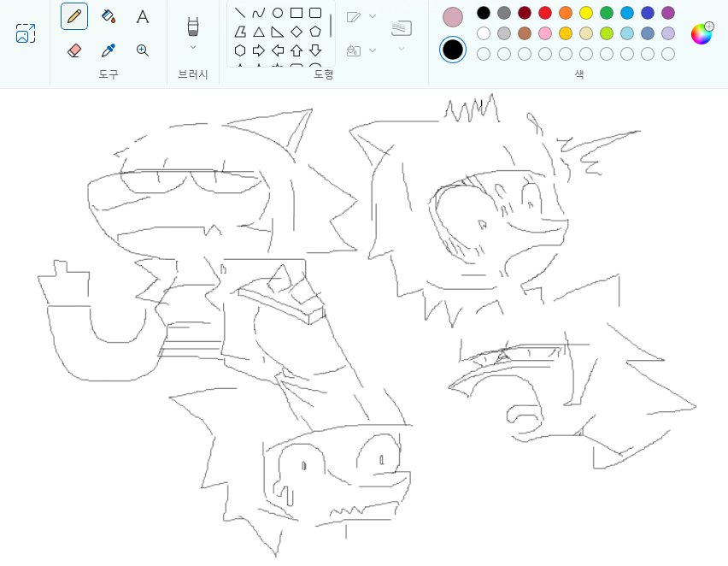Select the Oval shape
This screenshot has height=566, width=728.
click(x=278, y=13)
